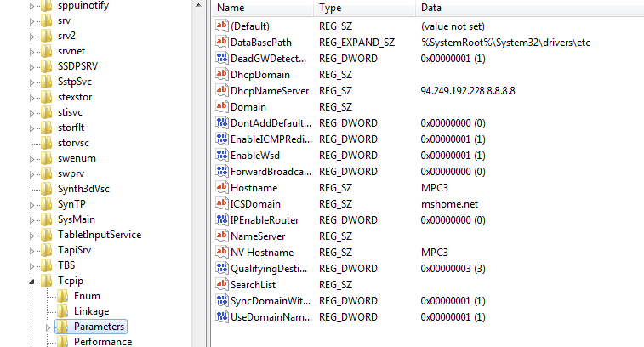
Task: Select the storflt key
Action: click(71, 128)
